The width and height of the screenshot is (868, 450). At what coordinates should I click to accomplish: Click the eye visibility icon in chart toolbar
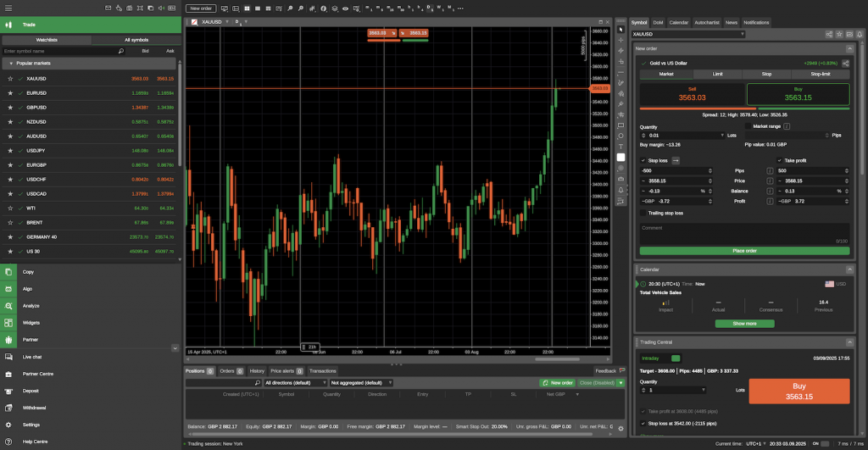pos(345,8)
